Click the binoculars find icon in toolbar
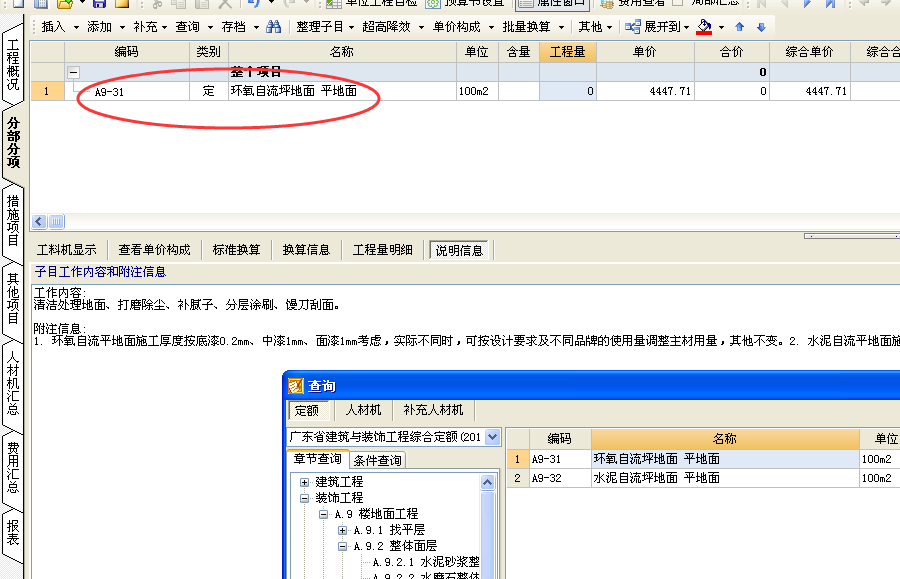 pyautogui.click(x=274, y=27)
